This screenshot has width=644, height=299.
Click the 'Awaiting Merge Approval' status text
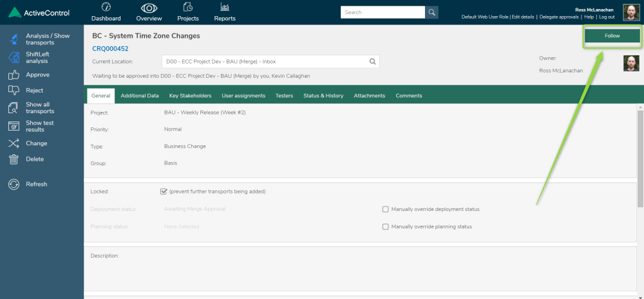pos(194,209)
